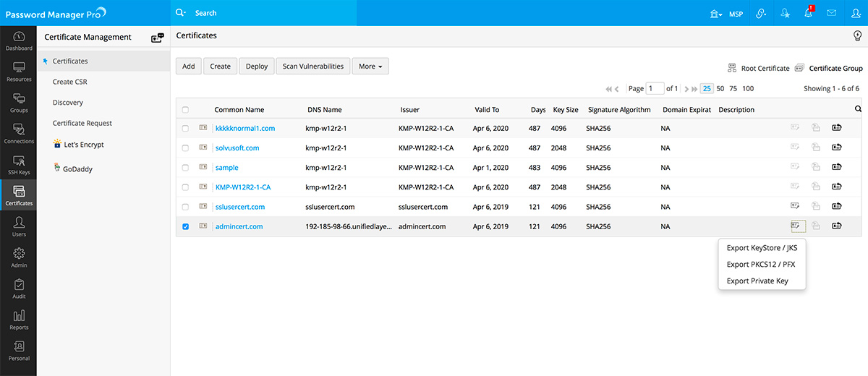Open the Dashboard sidebar icon
This screenshot has height=376, width=868.
click(19, 41)
